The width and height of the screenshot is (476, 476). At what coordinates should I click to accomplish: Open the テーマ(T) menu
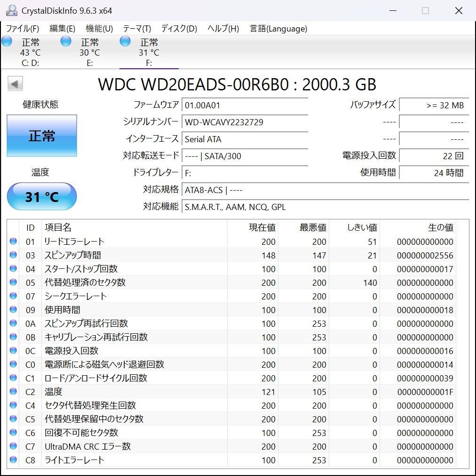[x=136, y=29]
